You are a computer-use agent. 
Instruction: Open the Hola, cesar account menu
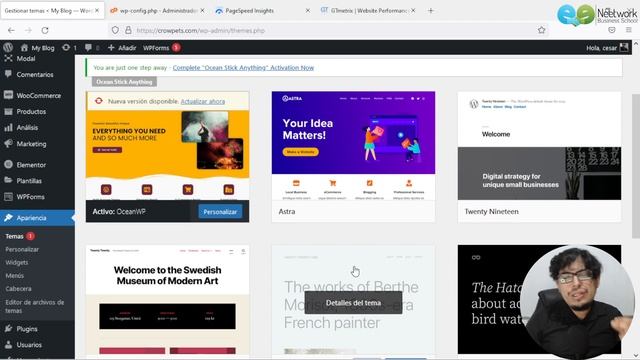coord(607,48)
